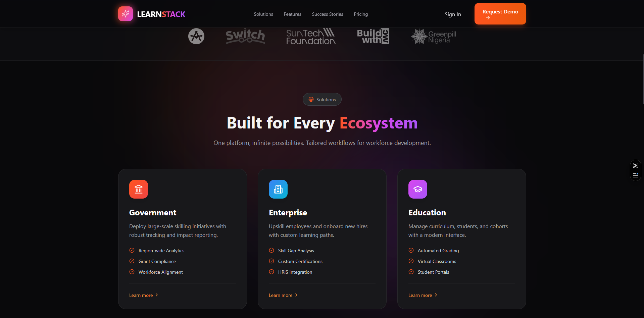644x318 pixels.
Task: Click the purple Education graduation cap icon
Action: tap(418, 189)
